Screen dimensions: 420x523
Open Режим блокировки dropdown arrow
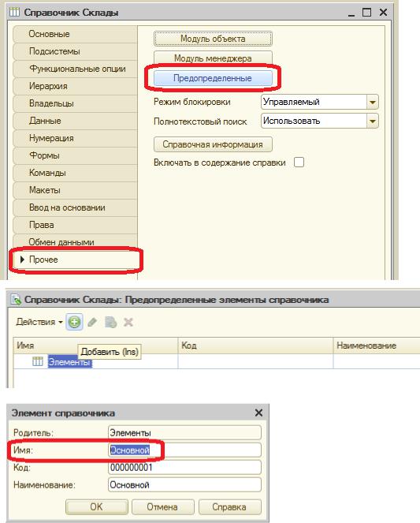tap(373, 102)
